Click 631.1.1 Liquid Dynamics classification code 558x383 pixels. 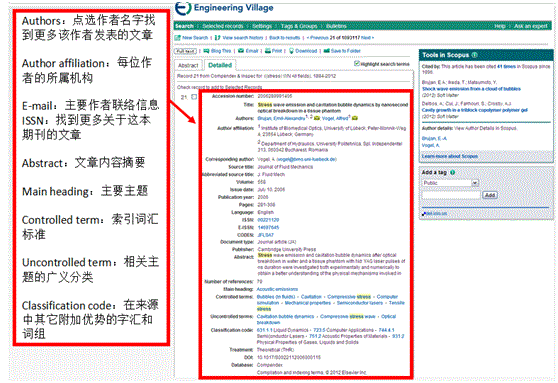point(283,330)
